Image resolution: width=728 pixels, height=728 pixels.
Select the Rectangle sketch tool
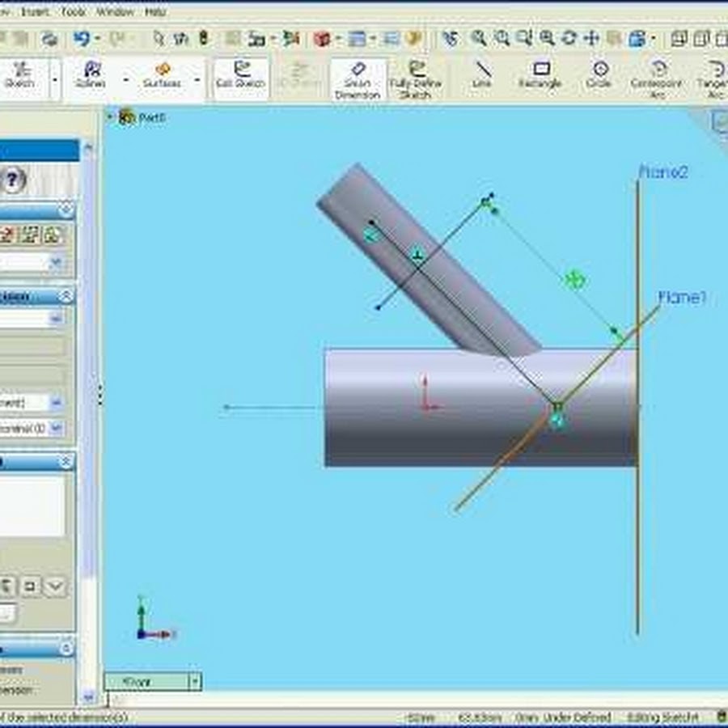tap(540, 77)
